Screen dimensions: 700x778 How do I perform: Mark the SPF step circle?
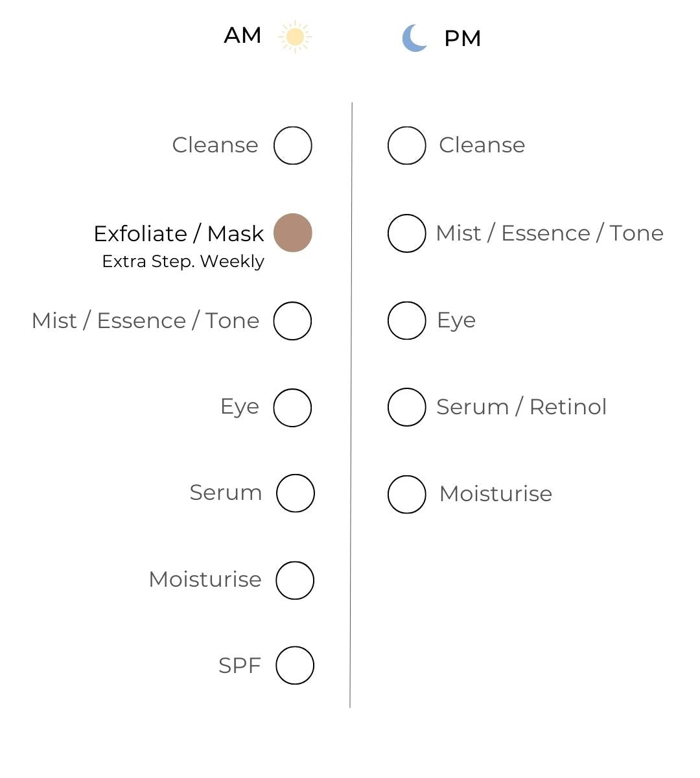pyautogui.click(x=295, y=665)
